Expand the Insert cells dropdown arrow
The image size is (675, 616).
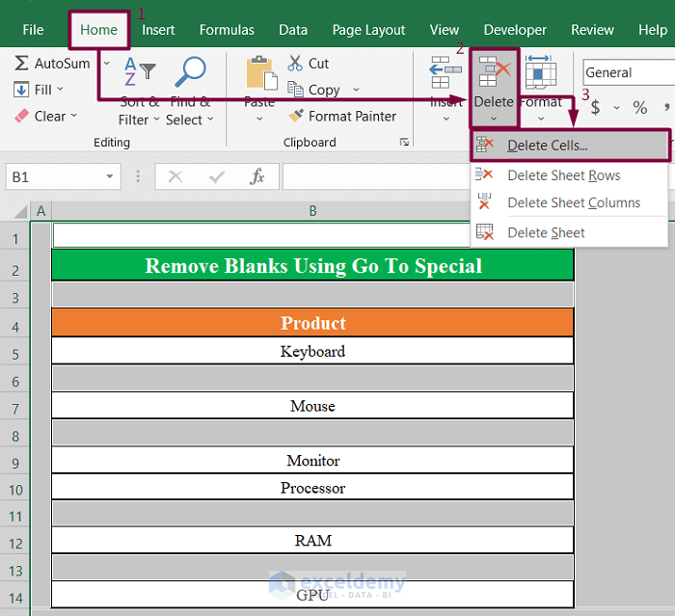pos(446,119)
